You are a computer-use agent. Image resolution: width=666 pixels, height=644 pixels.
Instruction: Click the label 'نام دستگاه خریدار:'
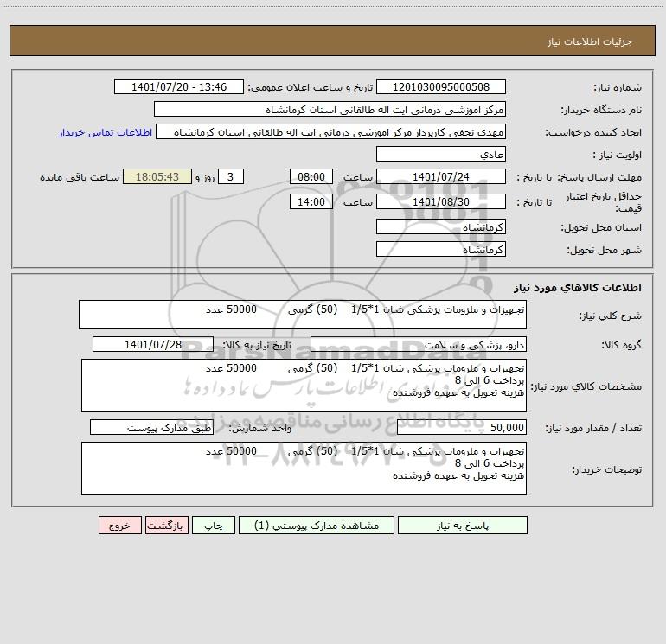(601, 111)
